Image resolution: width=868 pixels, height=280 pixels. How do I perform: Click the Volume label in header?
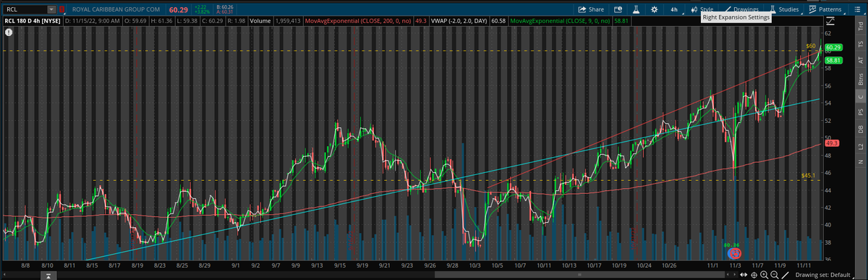260,22
